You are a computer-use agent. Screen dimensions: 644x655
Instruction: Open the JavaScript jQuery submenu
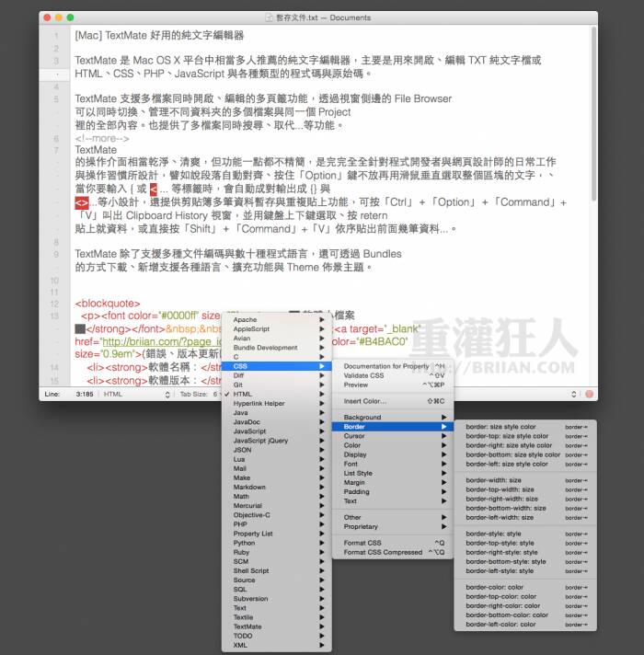[x=277, y=441]
